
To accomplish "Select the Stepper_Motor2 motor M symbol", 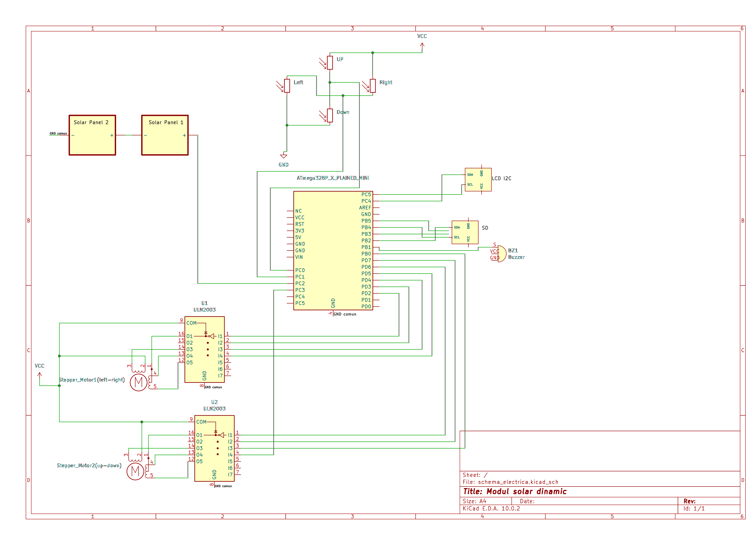I will [135, 471].
